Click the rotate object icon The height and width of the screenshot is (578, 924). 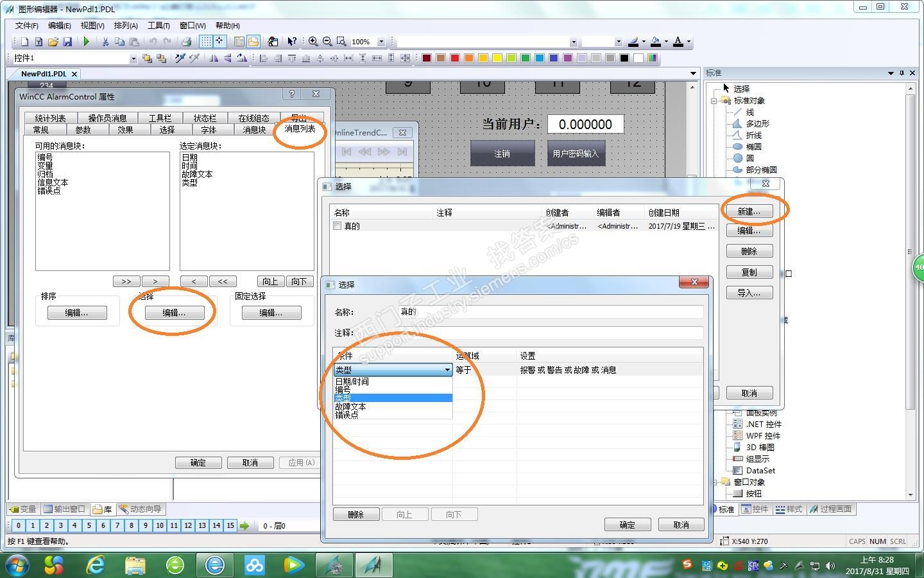pyautogui.click(x=242, y=58)
